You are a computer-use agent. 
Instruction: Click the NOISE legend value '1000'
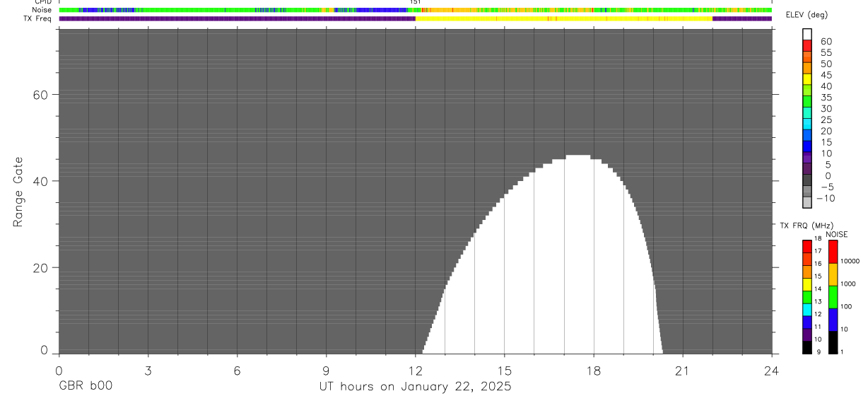tap(847, 284)
